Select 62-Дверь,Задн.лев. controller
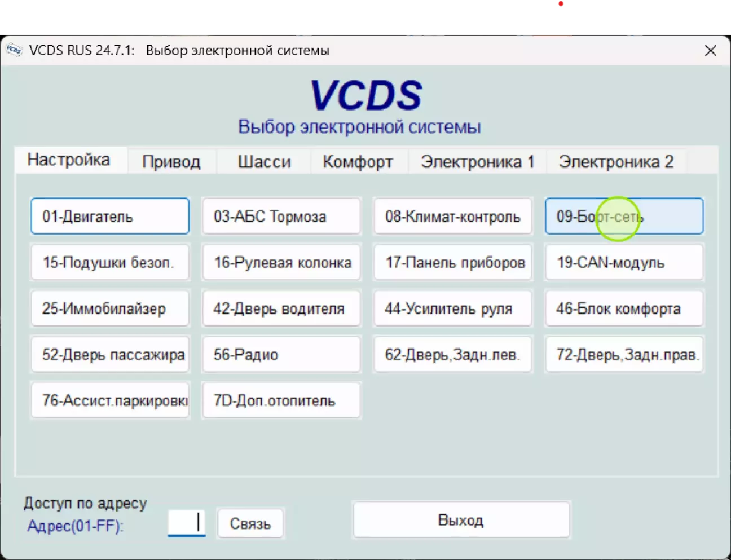Image resolution: width=731 pixels, height=560 pixels. pos(453,355)
